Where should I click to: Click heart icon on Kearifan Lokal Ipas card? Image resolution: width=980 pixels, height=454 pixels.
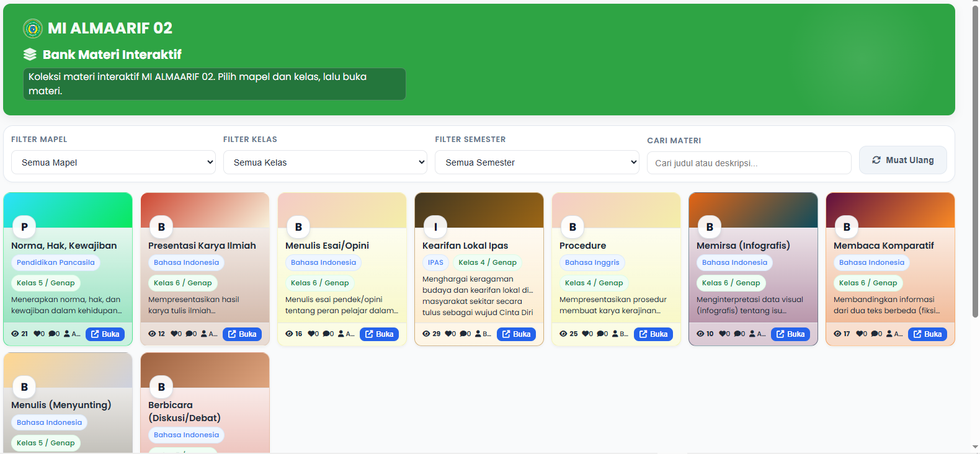[x=448, y=334]
